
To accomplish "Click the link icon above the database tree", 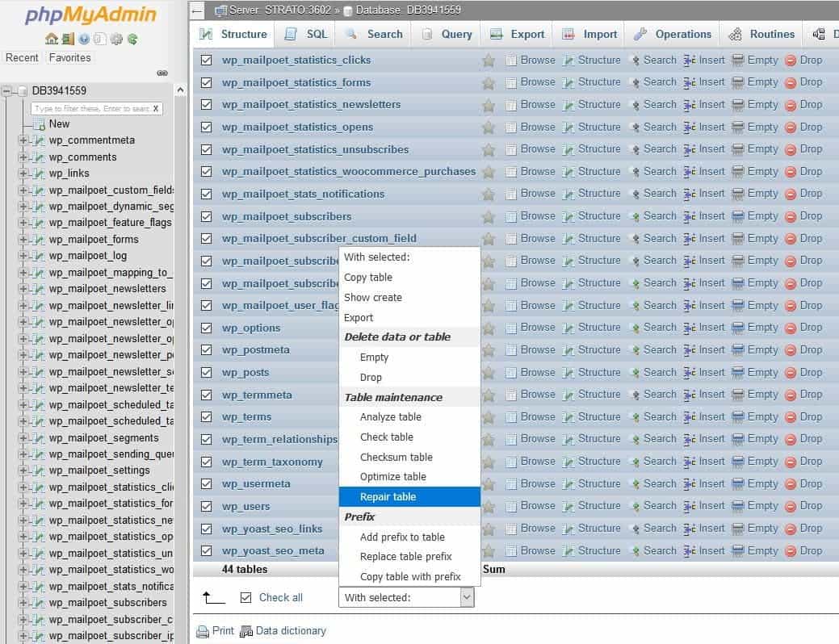I will pyautogui.click(x=162, y=73).
